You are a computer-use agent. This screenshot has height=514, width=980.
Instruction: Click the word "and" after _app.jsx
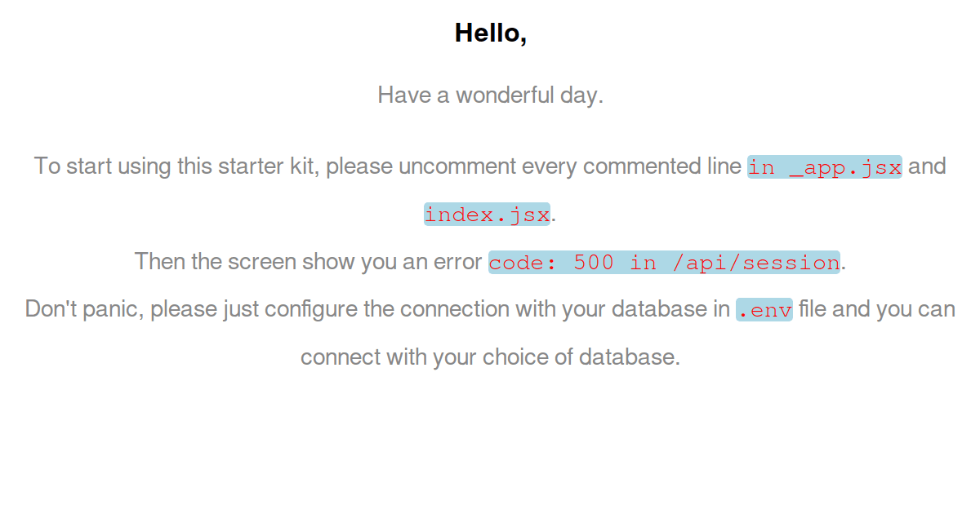coord(927,166)
